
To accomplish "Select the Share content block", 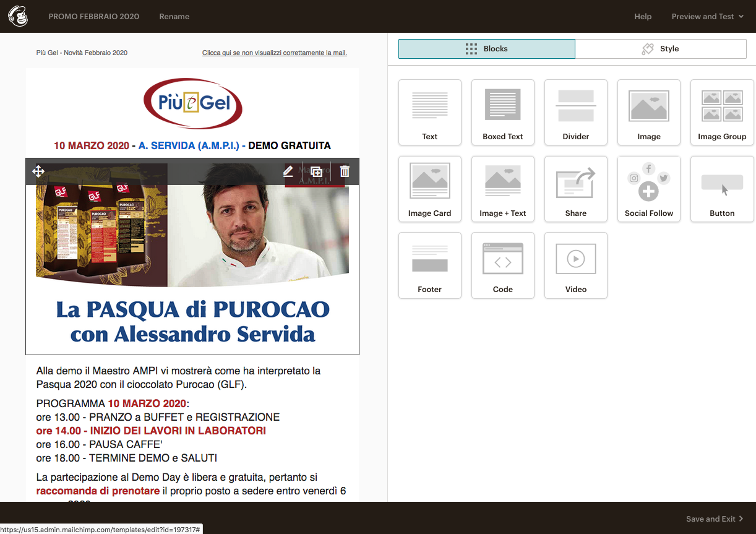I will click(576, 189).
